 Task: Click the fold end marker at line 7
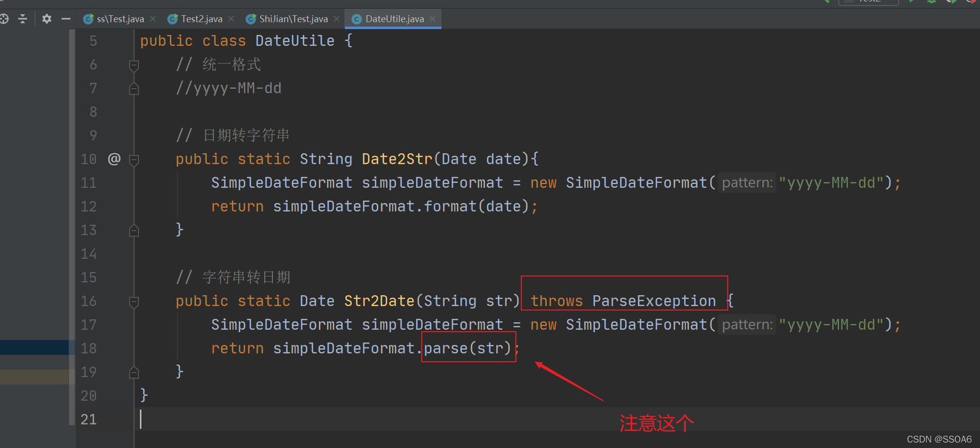(134, 89)
